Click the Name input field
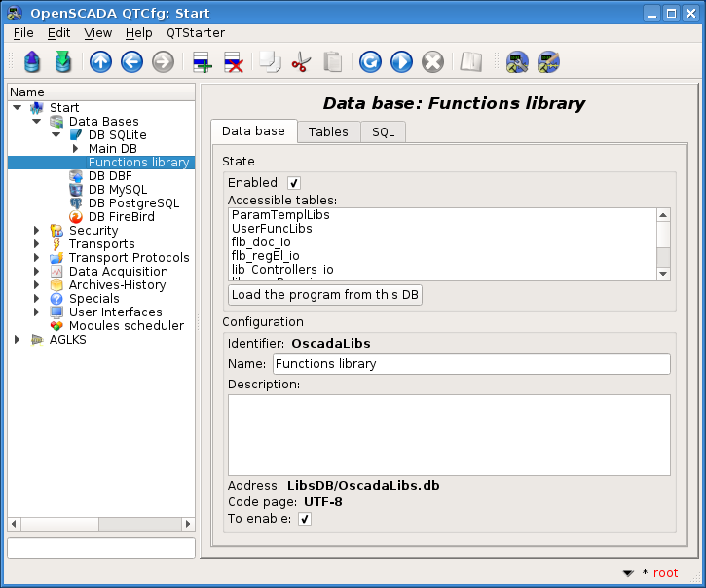The height and width of the screenshot is (588, 706). (x=471, y=364)
